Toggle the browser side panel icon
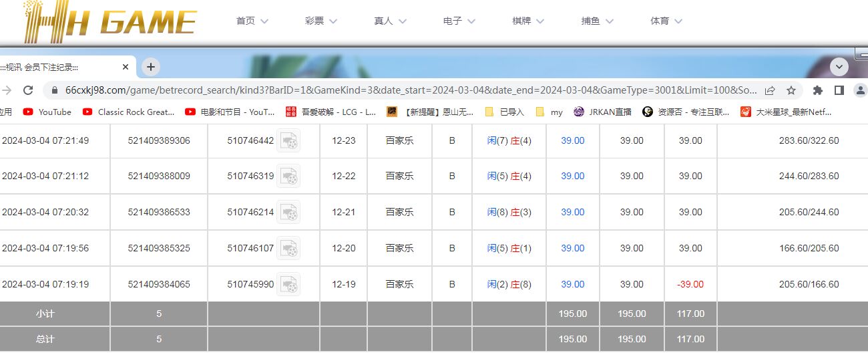Image resolution: width=868 pixels, height=357 pixels. tap(839, 90)
